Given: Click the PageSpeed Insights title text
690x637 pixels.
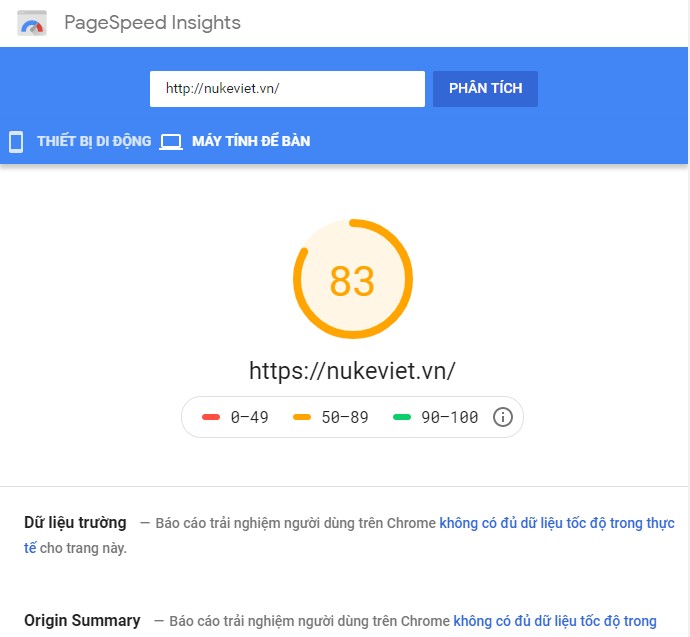Looking at the screenshot, I should [152, 22].
